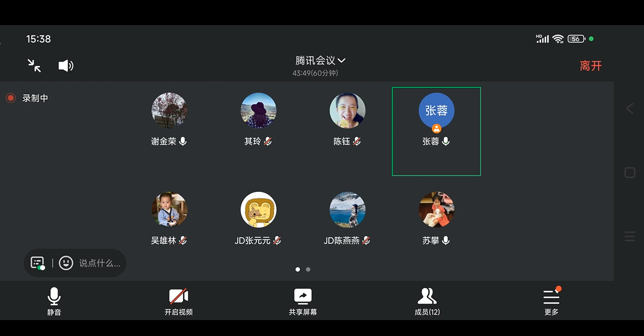
Task: Type in the 说点什么 chat field
Action: coord(100,263)
